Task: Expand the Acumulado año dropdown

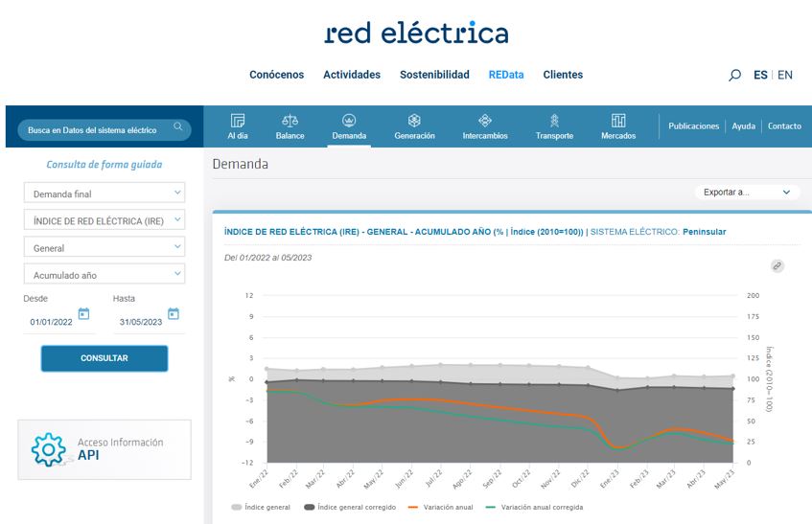Action: [104, 274]
